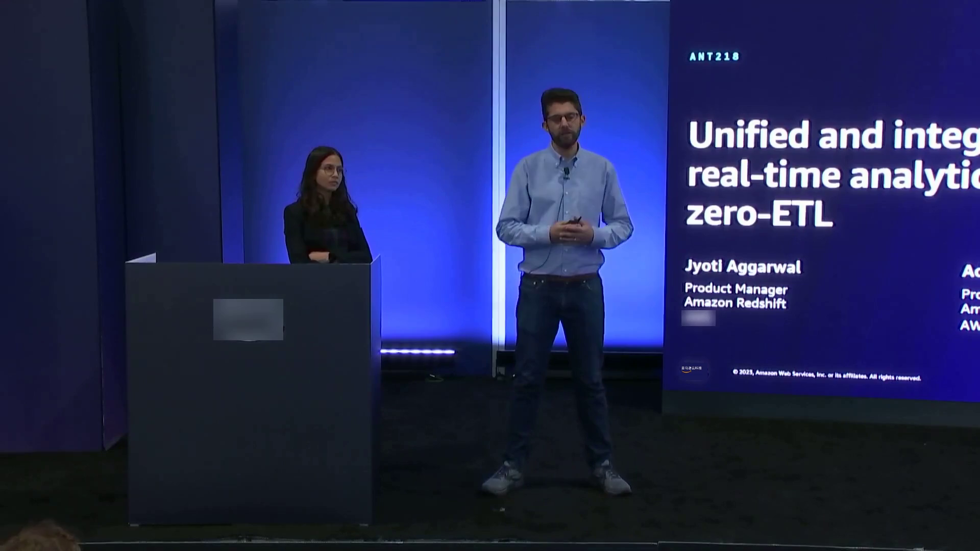980x551 pixels.
Task: Click the "Amazon Redshift" text on the slide
Action: 735,303
